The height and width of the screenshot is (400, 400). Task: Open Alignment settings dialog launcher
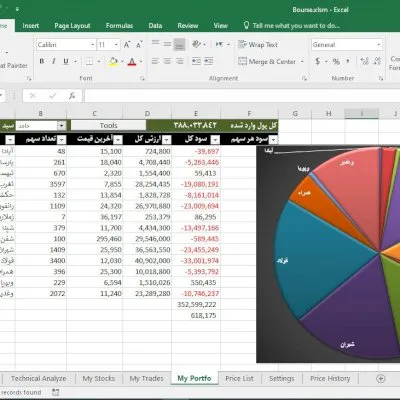click(x=304, y=78)
